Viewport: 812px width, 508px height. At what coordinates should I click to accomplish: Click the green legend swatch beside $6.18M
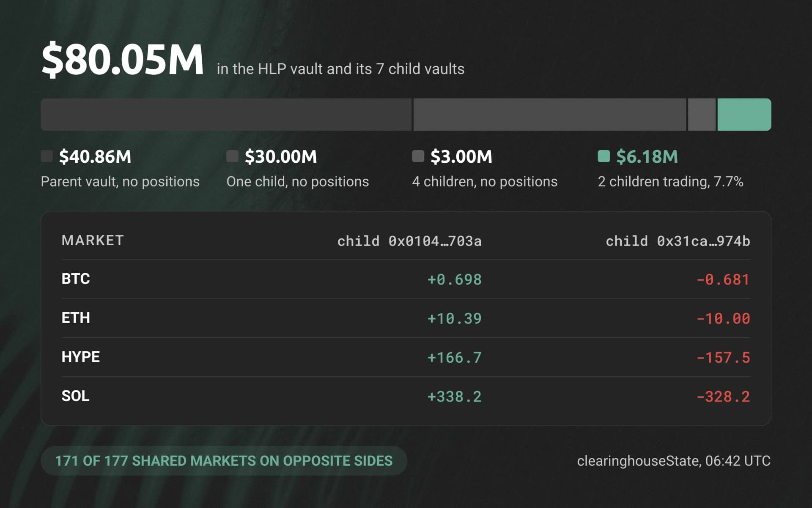(x=604, y=156)
